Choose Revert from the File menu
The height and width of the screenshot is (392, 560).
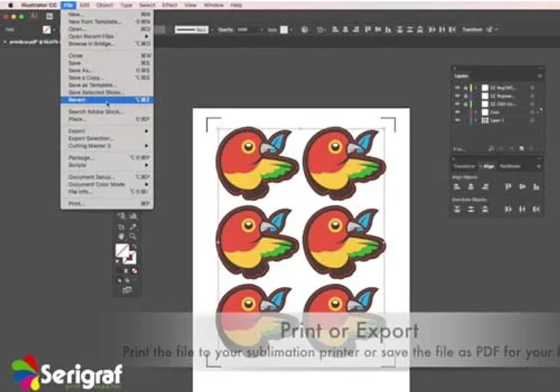pyautogui.click(x=107, y=99)
